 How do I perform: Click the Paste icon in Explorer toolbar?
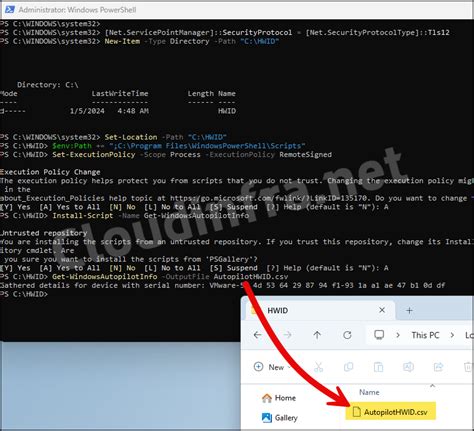(x=378, y=367)
